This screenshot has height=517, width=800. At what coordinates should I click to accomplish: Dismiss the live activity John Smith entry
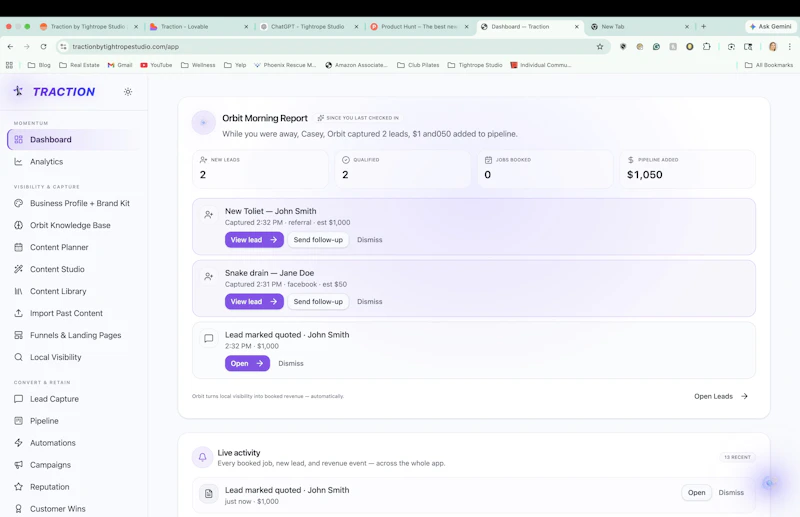731,493
